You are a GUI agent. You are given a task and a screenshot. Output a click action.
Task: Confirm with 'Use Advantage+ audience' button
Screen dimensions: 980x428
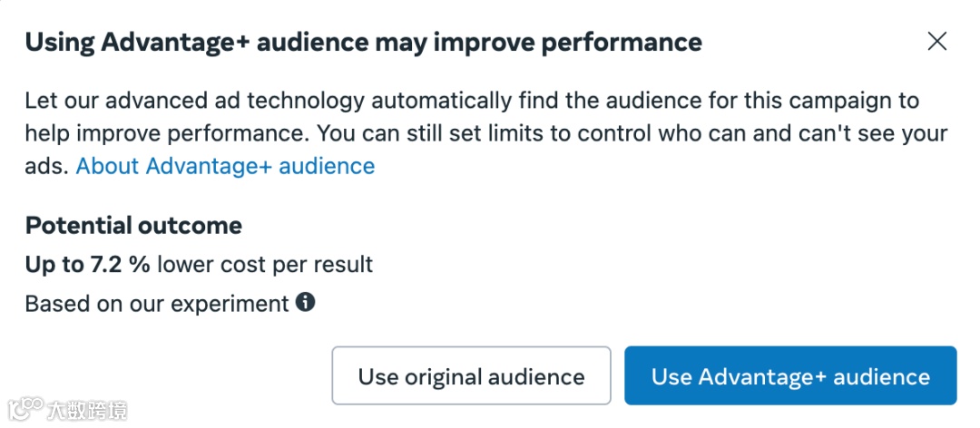(x=789, y=376)
